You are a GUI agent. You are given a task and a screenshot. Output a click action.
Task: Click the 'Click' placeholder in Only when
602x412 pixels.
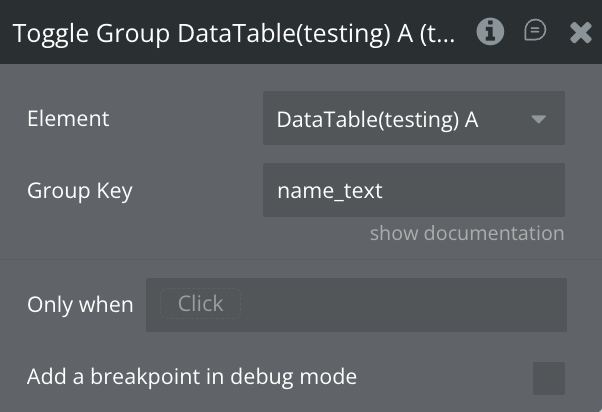(201, 304)
